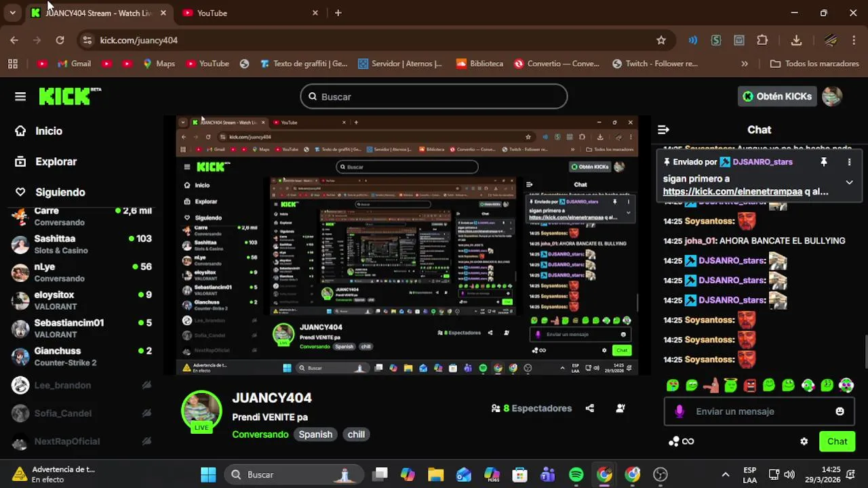
Task: Go back in browser history
Action: [14, 40]
